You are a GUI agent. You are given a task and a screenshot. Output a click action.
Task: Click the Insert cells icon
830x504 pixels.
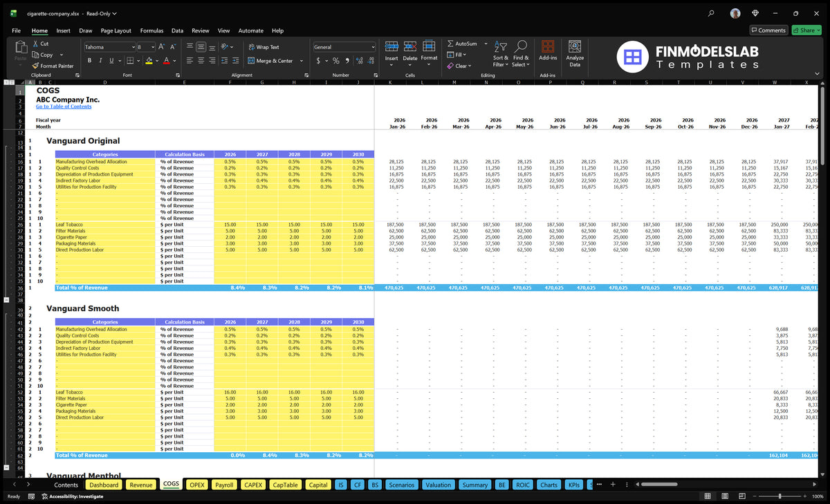point(391,47)
